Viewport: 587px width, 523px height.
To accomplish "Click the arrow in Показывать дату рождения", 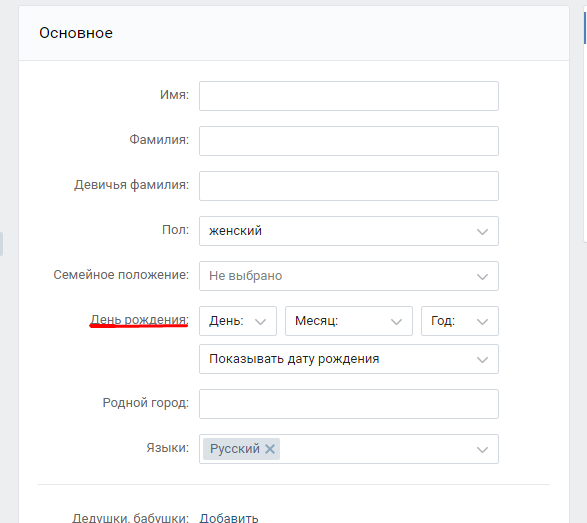I will pyautogui.click(x=482, y=360).
